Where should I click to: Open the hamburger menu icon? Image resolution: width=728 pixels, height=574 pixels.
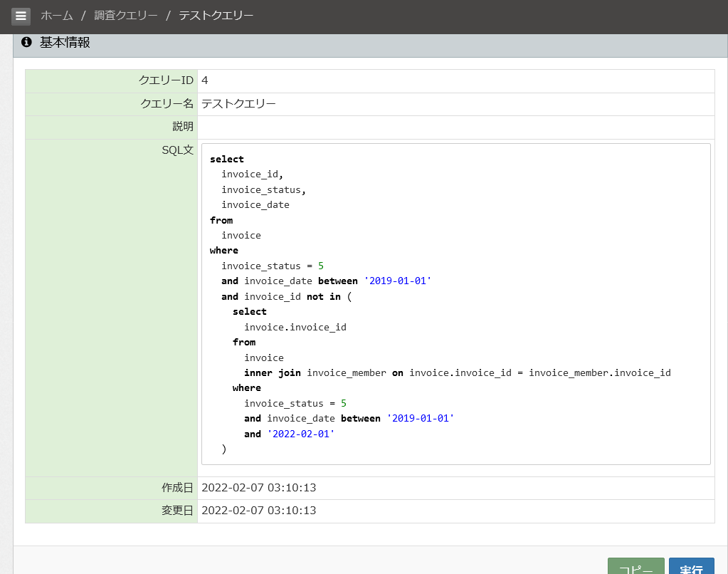coord(21,16)
